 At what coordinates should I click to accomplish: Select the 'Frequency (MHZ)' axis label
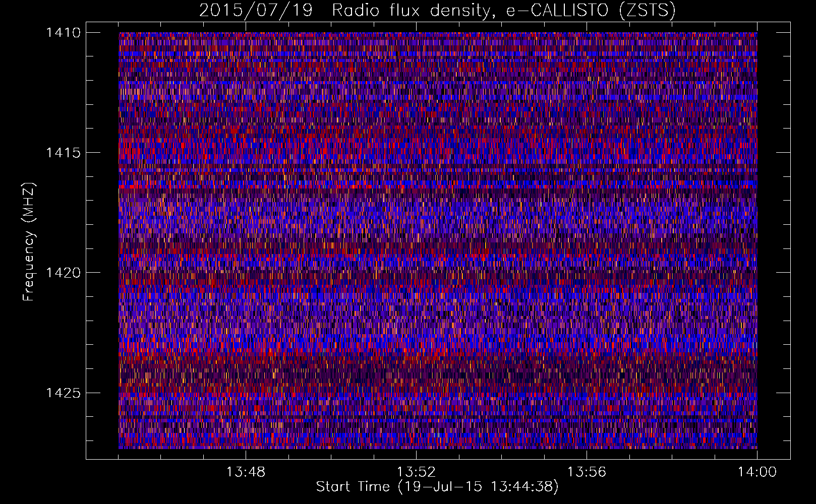pyautogui.click(x=29, y=241)
